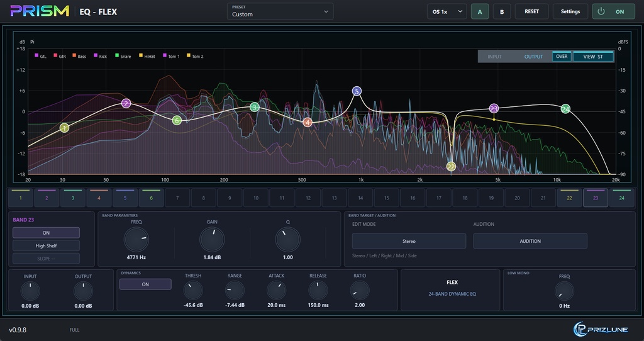
Task: Click the INPUT gain knob
Action: pos(30,291)
